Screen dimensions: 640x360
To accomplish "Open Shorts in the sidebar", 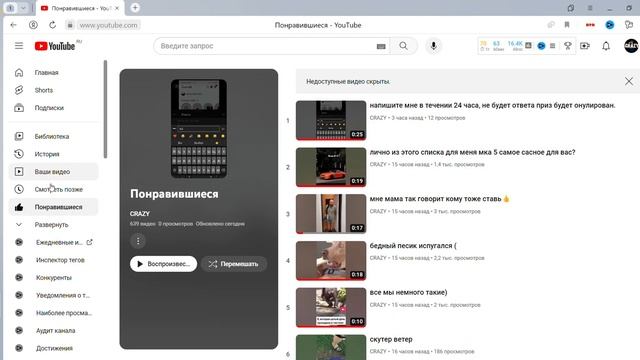I will point(53,90).
